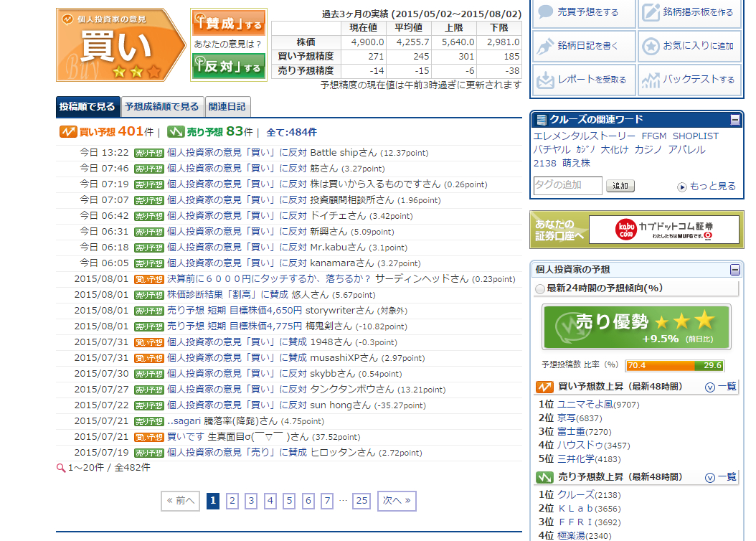
Task: Expand the 売り予想数上昇 一覧 list
Action: click(721, 477)
